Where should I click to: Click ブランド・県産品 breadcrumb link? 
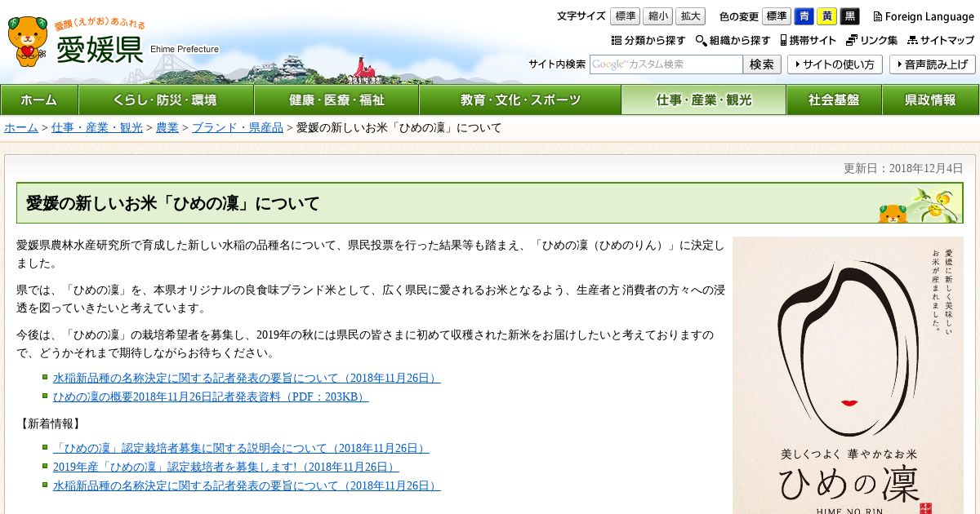[x=238, y=127]
